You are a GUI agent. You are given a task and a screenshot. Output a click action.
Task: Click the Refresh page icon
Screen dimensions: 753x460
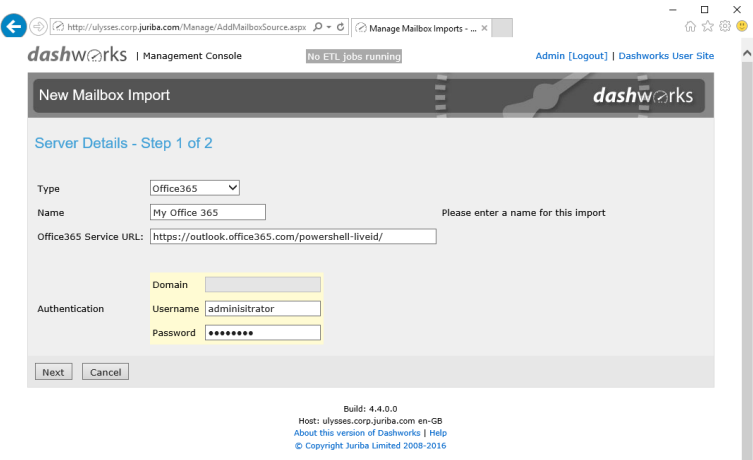coord(340,27)
